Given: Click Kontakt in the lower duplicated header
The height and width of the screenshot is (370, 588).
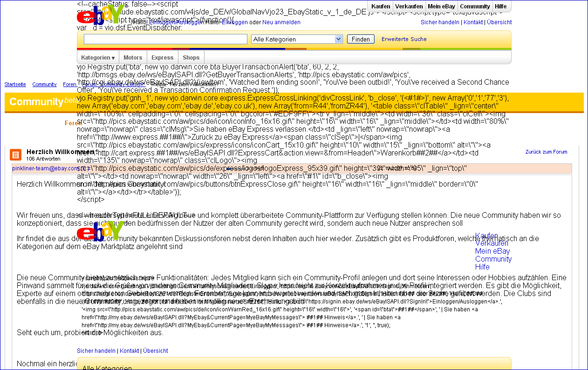Looking at the screenshot, I should pos(129,351).
